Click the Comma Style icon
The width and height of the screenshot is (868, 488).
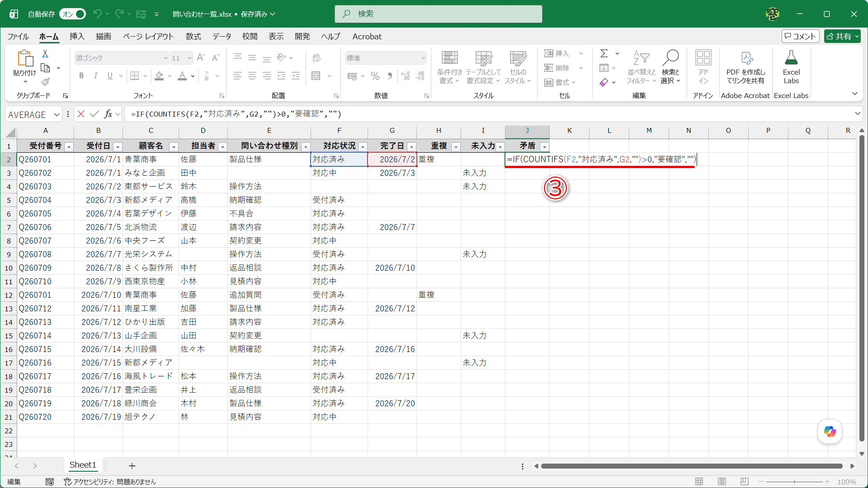390,76
